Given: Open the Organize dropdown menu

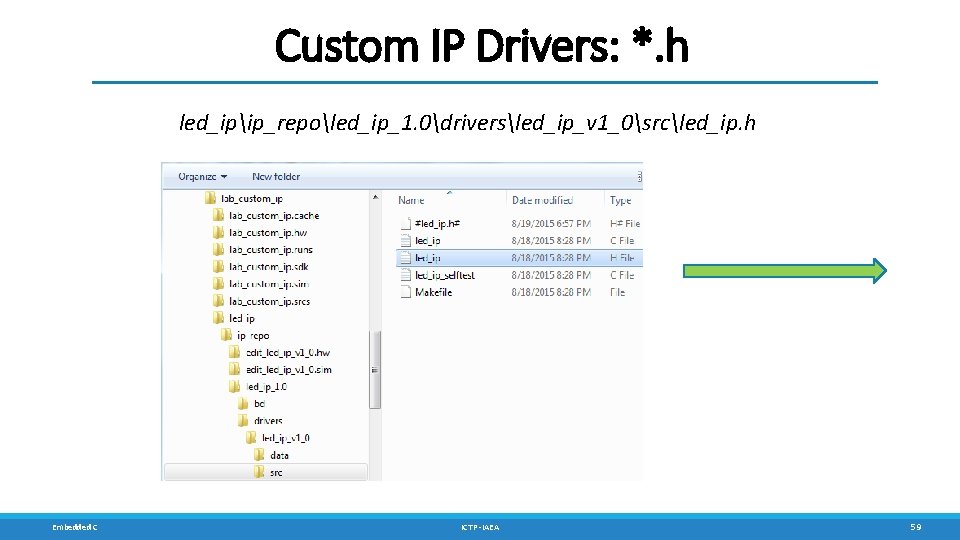Looking at the screenshot, I should point(203,176).
